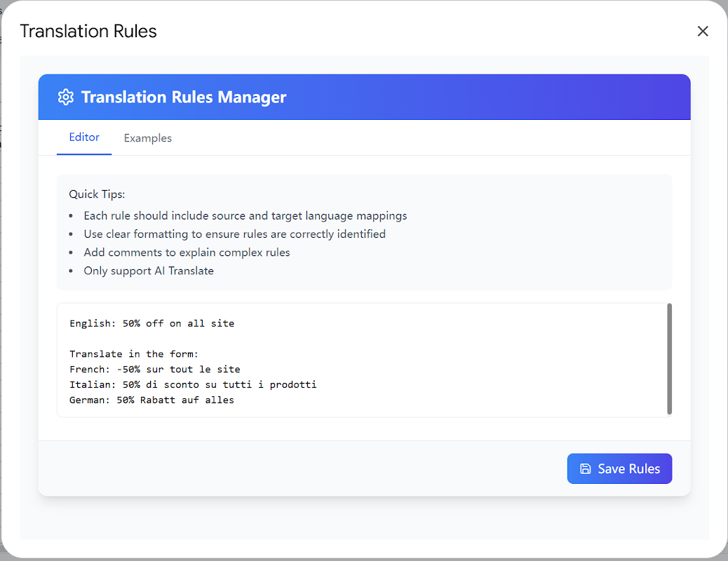Image resolution: width=728 pixels, height=561 pixels.
Task: Place cursor on the French translation line
Action: [x=154, y=369]
